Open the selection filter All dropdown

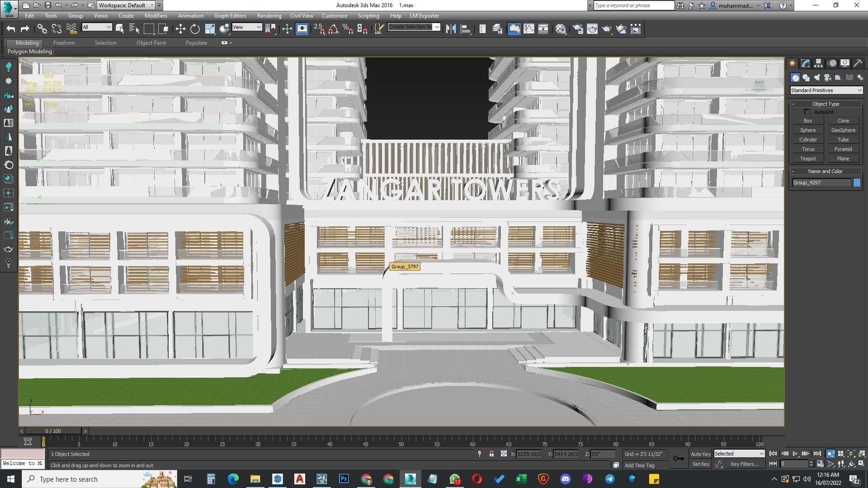(97, 27)
